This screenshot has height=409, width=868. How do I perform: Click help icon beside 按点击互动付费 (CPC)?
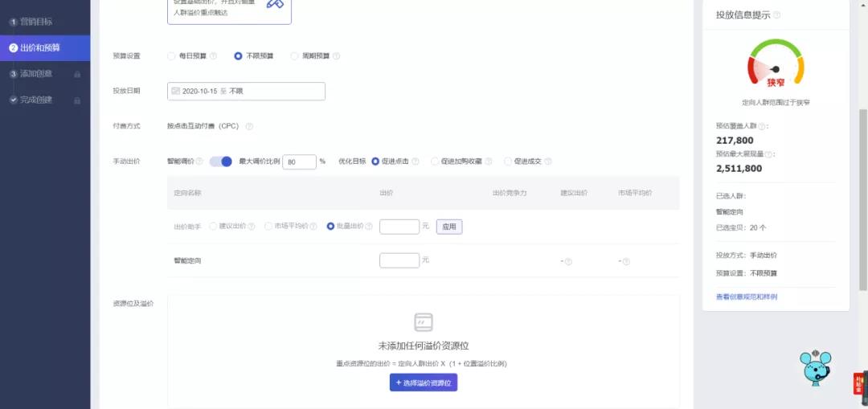pyautogui.click(x=249, y=126)
